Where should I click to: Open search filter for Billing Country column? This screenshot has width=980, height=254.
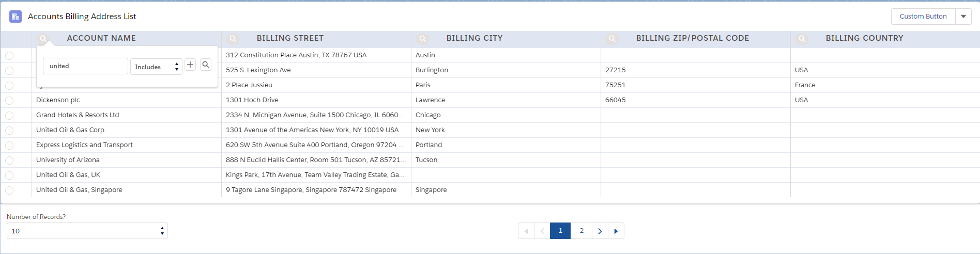(802, 39)
